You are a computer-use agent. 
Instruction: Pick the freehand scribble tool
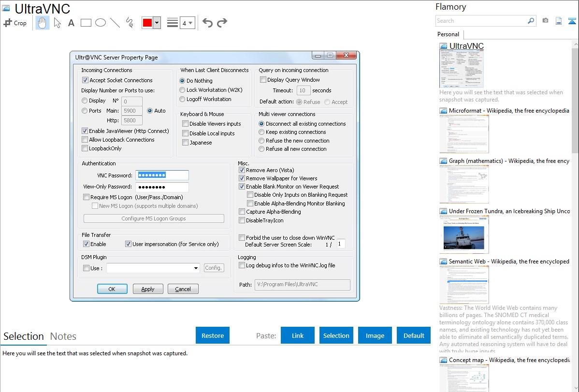pos(130,23)
